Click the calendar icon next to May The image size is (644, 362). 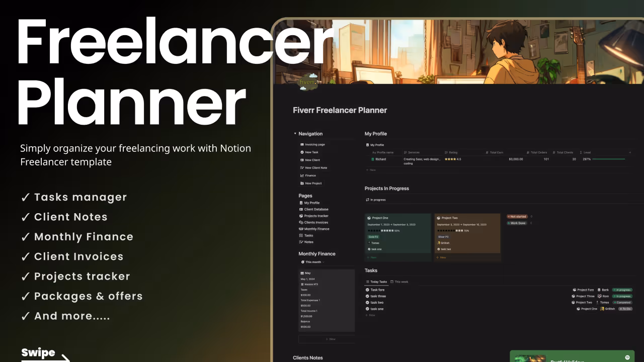tap(302, 273)
